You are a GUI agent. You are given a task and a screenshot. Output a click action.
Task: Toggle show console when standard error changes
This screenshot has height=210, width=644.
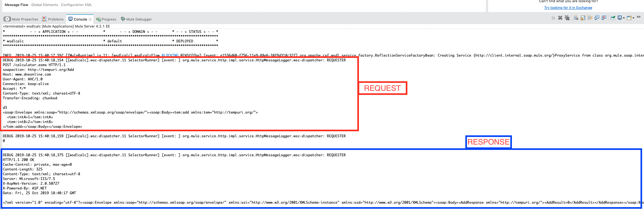604,18
